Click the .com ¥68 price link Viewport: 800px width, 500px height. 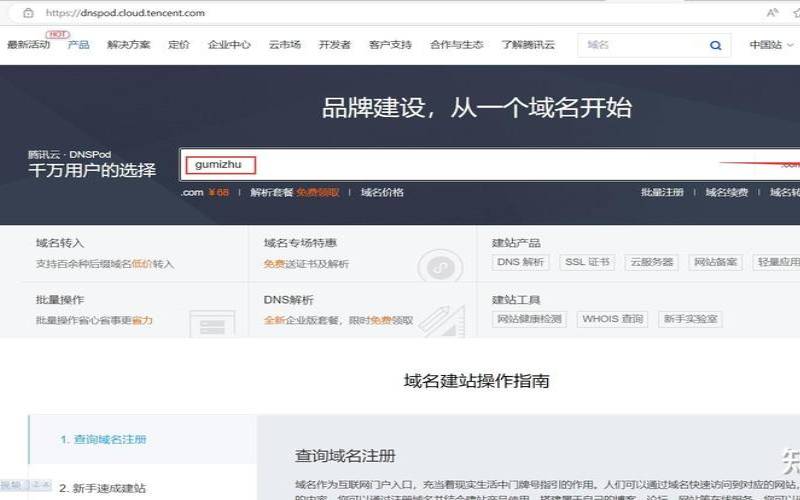pyautogui.click(x=205, y=192)
